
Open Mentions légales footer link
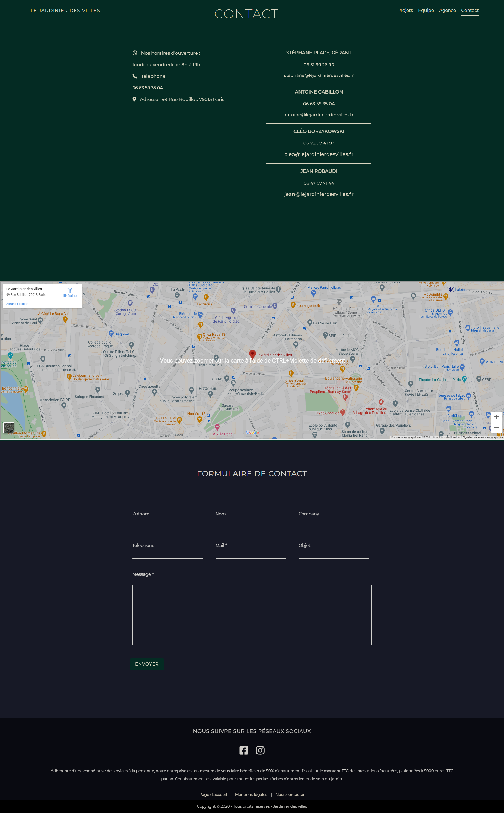click(251, 794)
